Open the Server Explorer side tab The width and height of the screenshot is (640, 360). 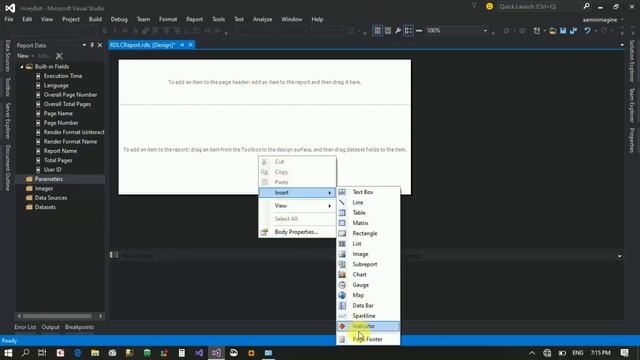(7, 121)
